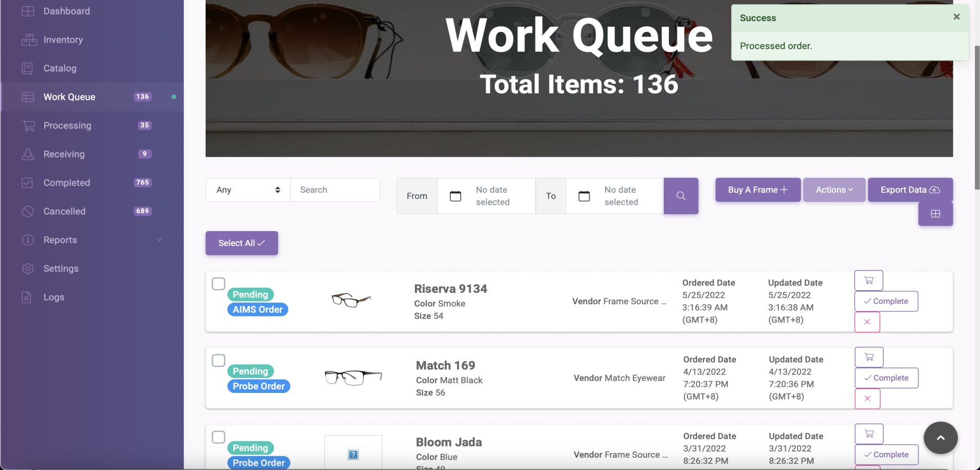Click the Riserva 9134 title text
The image size is (980, 470).
[450, 289]
